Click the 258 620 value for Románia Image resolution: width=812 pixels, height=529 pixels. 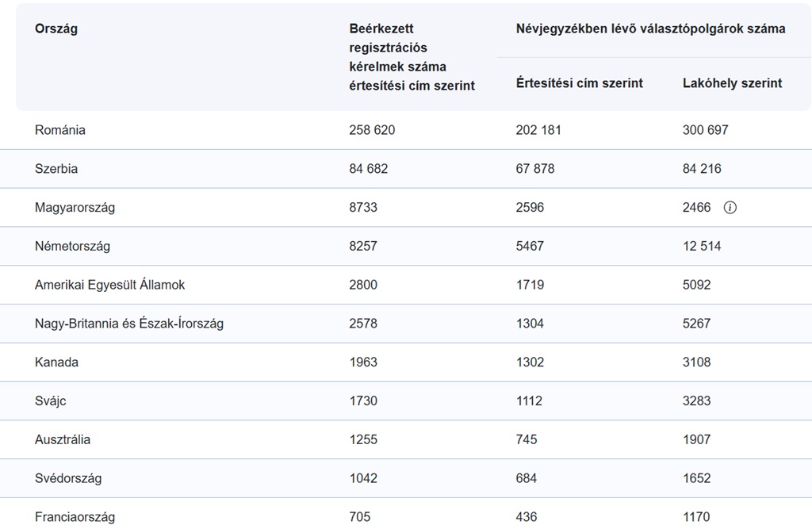pos(372,130)
